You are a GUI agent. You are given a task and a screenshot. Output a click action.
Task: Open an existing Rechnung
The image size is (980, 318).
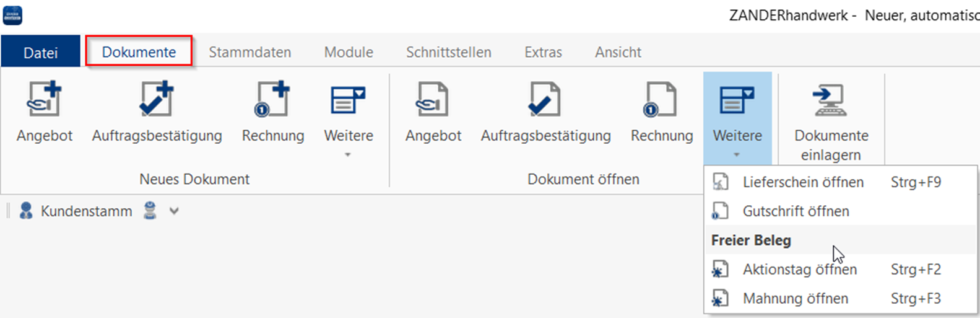click(661, 100)
